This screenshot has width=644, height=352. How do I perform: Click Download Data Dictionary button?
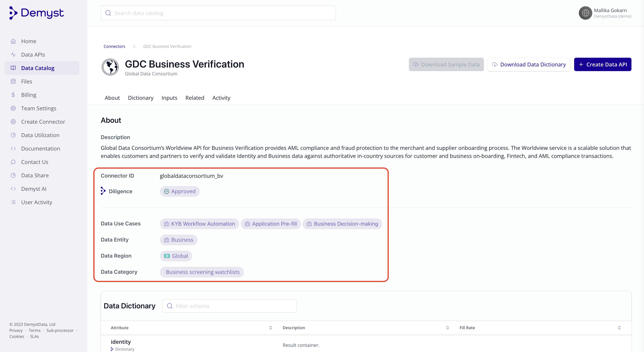[529, 64]
